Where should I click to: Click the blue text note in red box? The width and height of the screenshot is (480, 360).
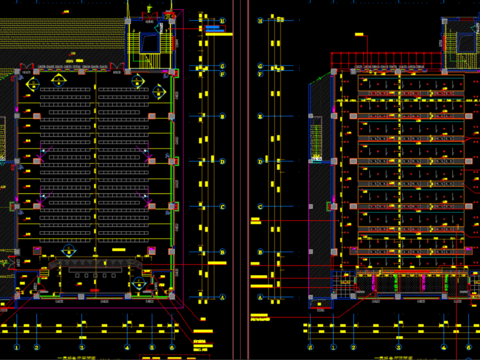pos(215,29)
